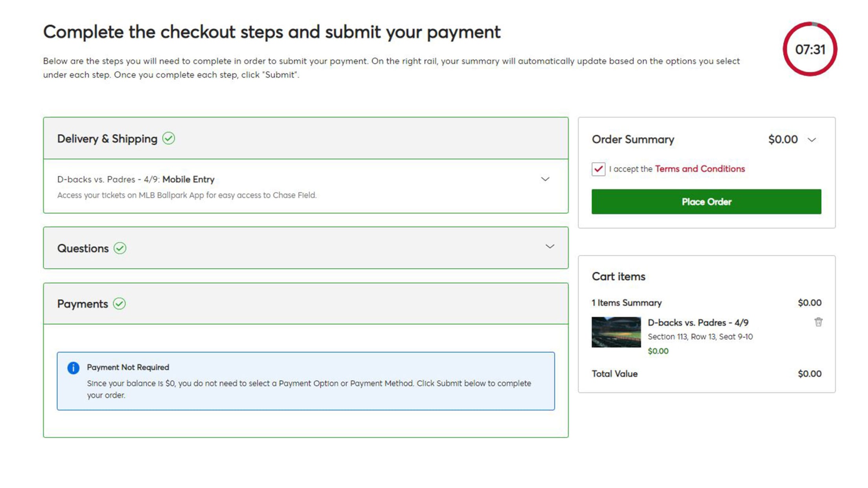Expand the Questions section
Image resolution: width=868 pixels, height=488 pixels.
[x=550, y=247]
